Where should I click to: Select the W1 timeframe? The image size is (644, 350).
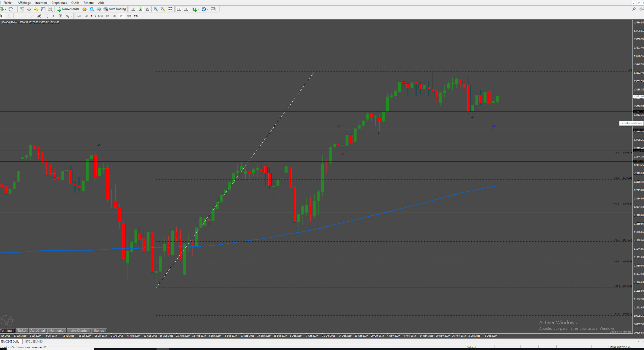pyautogui.click(x=129, y=16)
